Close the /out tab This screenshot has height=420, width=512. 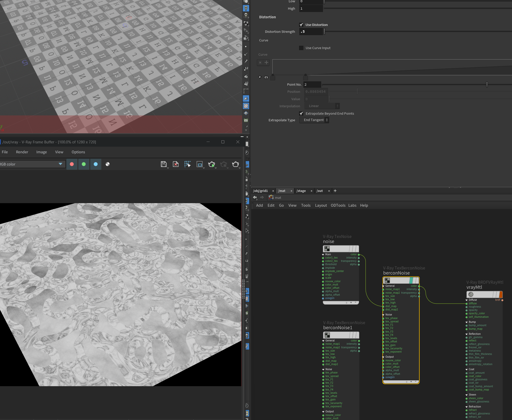(329, 191)
